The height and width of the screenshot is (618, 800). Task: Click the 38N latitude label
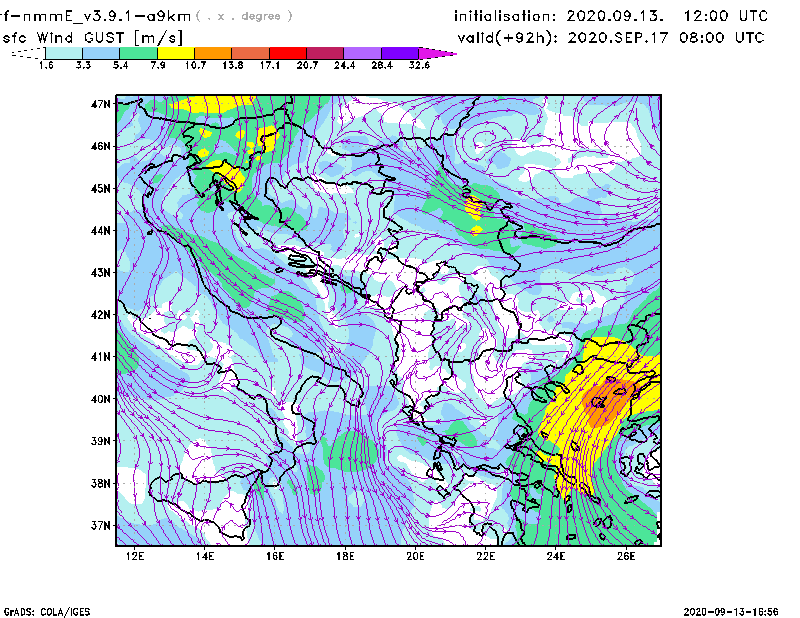(101, 483)
